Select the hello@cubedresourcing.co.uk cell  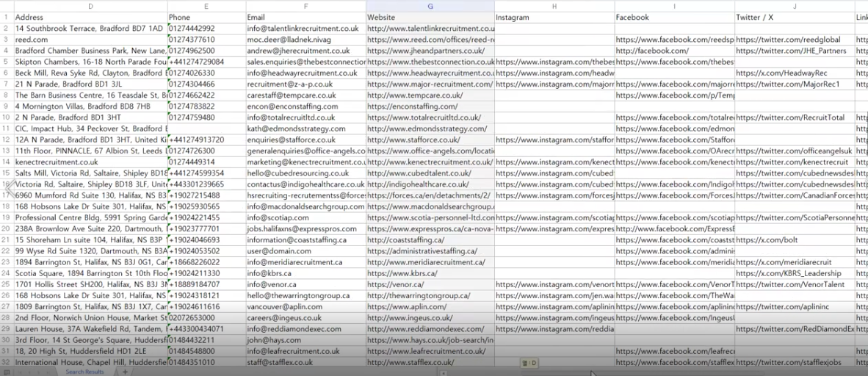tap(305, 173)
